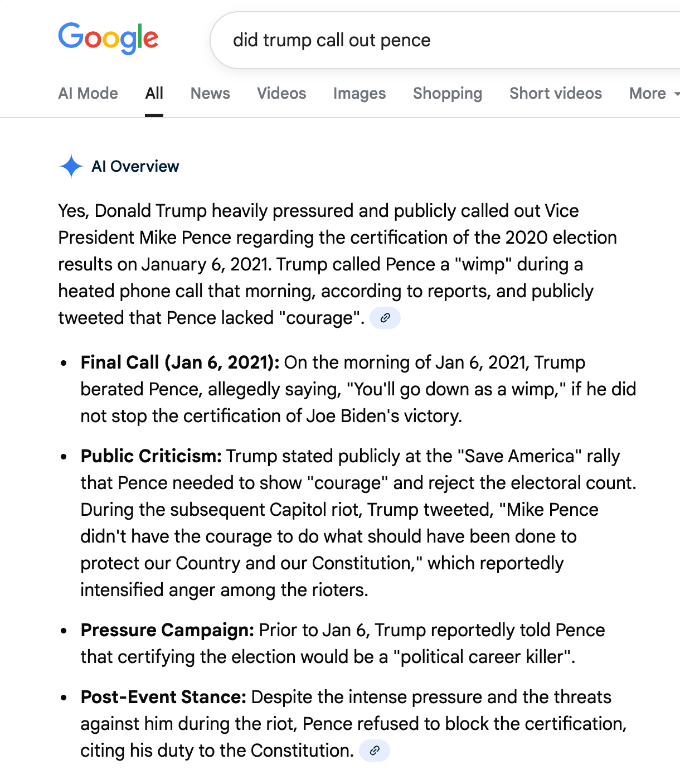This screenshot has height=784, width=680.
Task: Open source link after "duty to the Constitution"
Action: [375, 751]
